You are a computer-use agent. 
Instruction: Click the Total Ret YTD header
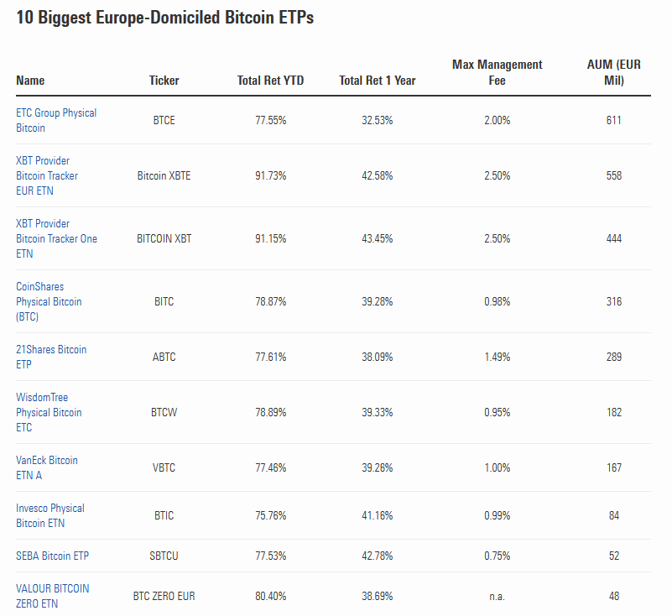(270, 81)
